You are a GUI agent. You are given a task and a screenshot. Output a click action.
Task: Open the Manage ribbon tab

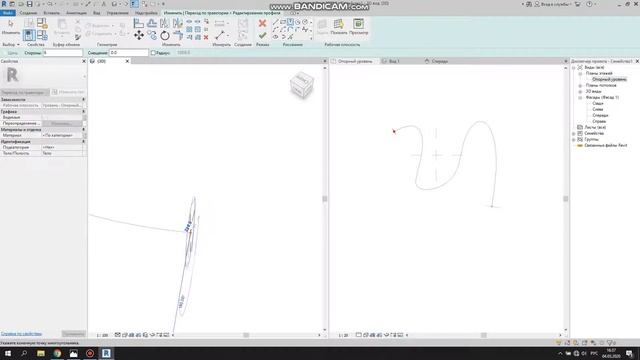point(118,13)
